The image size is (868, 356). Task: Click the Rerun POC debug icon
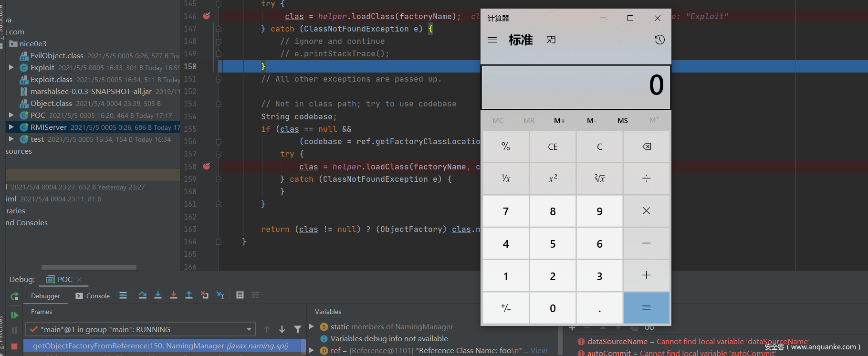tap(14, 296)
